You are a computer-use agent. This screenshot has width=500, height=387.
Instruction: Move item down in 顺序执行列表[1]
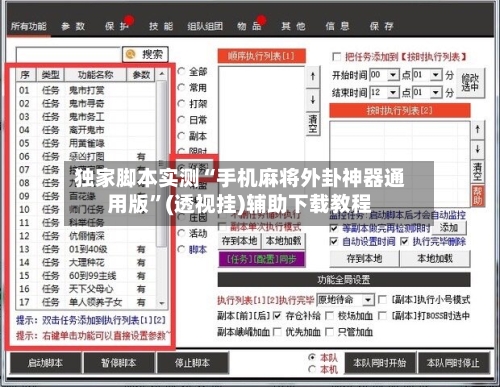click(313, 100)
